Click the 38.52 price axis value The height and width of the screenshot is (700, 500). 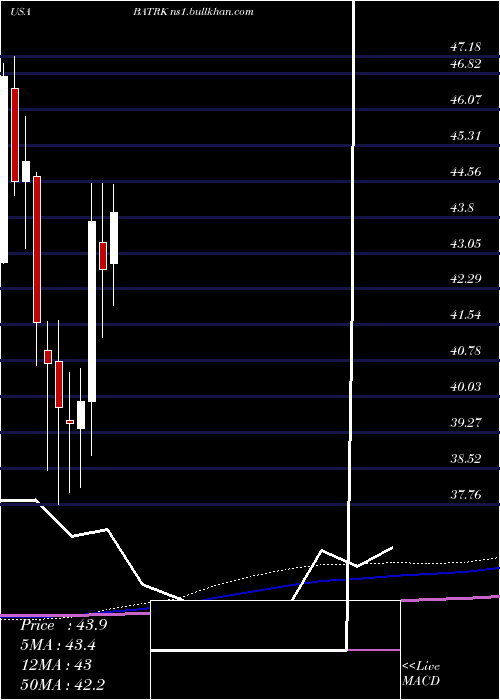[x=466, y=459]
